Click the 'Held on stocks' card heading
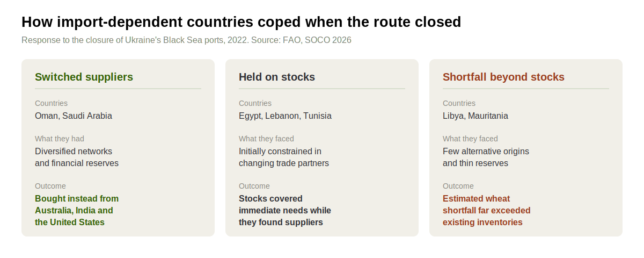The image size is (644, 258). pos(277,77)
